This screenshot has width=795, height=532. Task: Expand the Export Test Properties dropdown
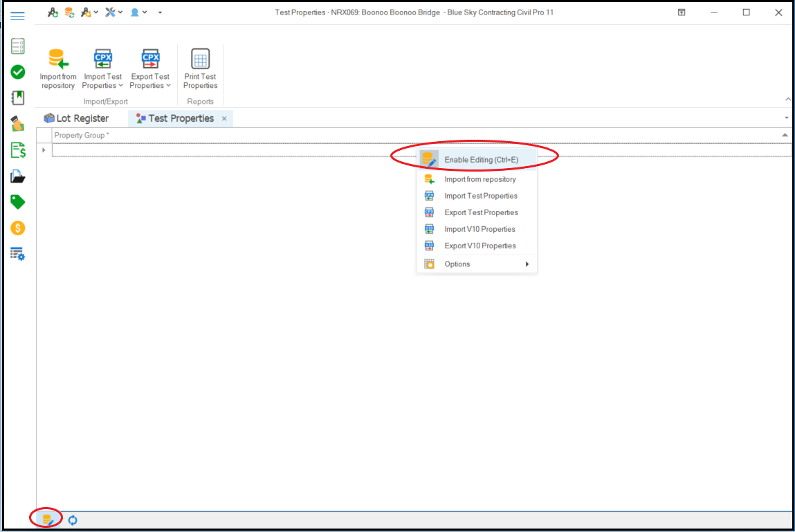click(150, 82)
